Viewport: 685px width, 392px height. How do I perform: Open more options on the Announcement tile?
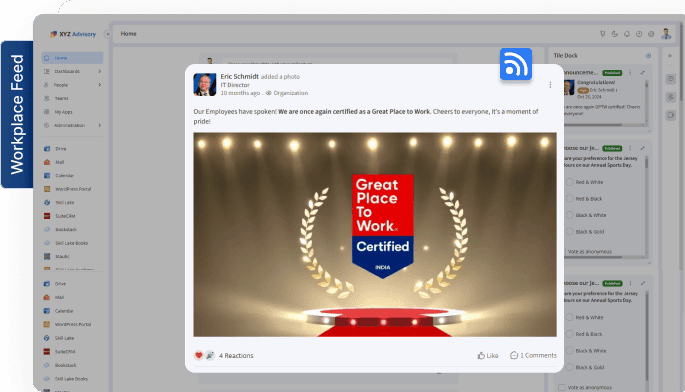(630, 73)
